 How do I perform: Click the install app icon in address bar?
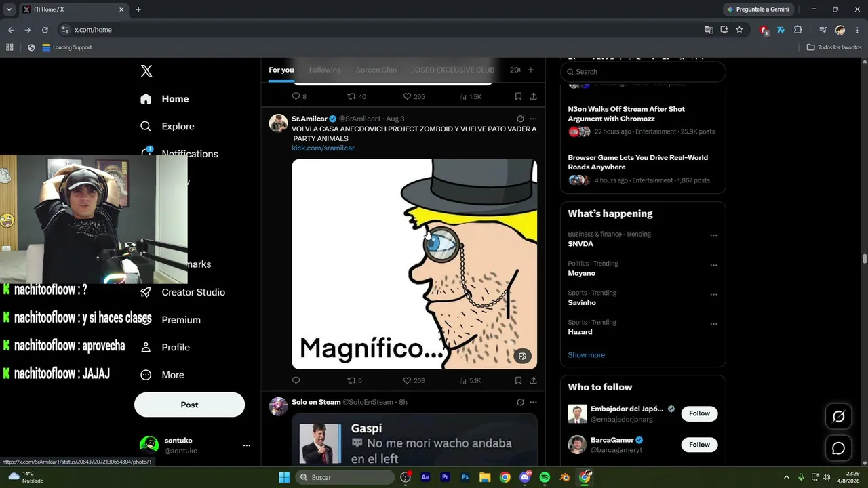click(x=724, y=30)
